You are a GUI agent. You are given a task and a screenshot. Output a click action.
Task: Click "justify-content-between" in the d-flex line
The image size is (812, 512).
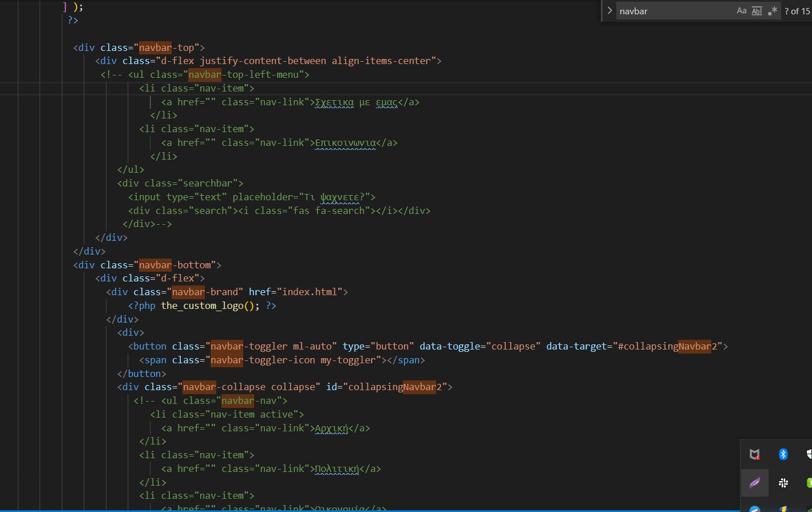(264, 61)
